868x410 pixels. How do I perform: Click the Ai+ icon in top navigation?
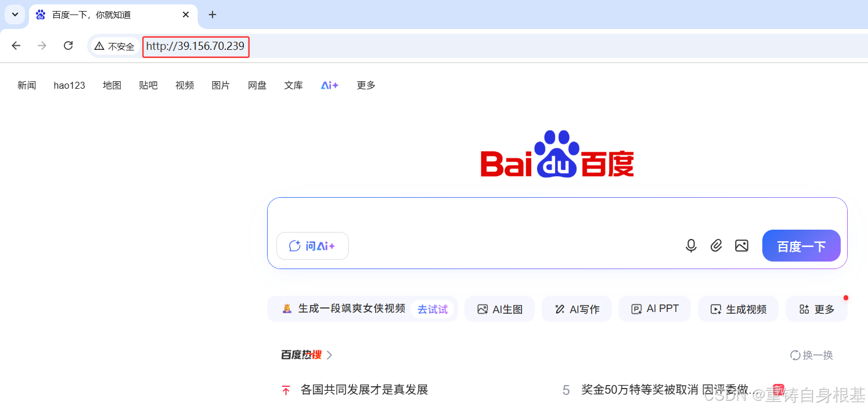click(x=330, y=85)
